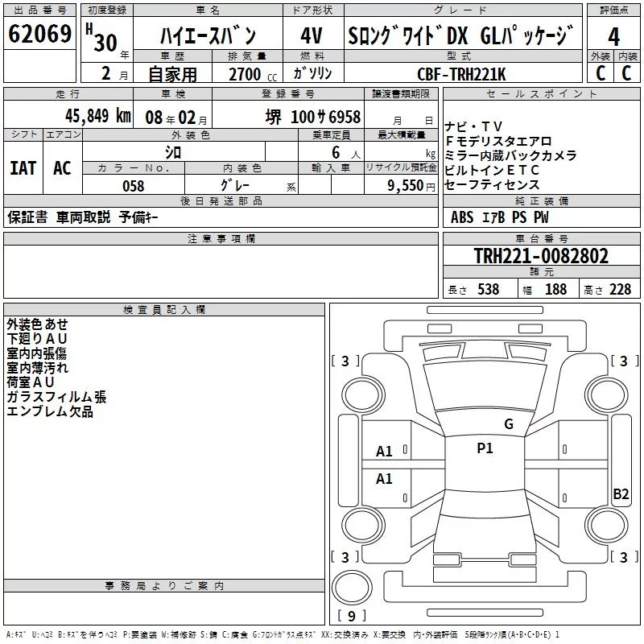Click the car name ハイエースバン
The height and width of the screenshot is (644, 644).
pos(208,36)
